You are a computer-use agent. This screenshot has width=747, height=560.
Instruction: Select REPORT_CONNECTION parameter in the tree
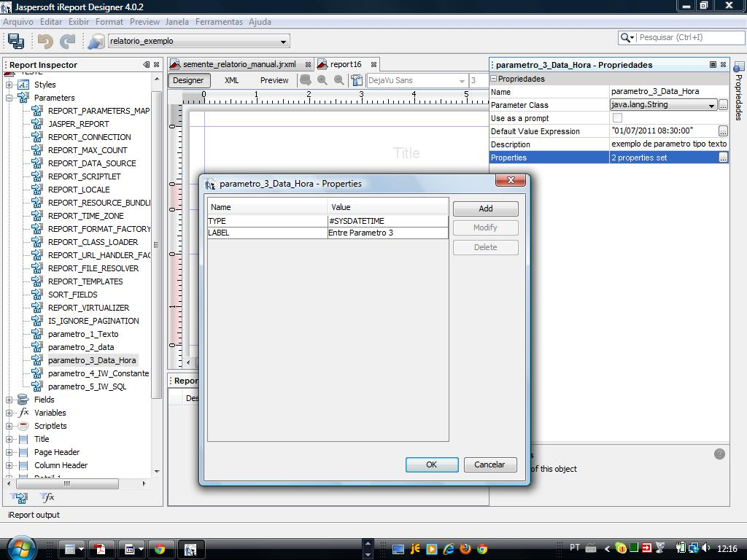pyautogui.click(x=90, y=137)
